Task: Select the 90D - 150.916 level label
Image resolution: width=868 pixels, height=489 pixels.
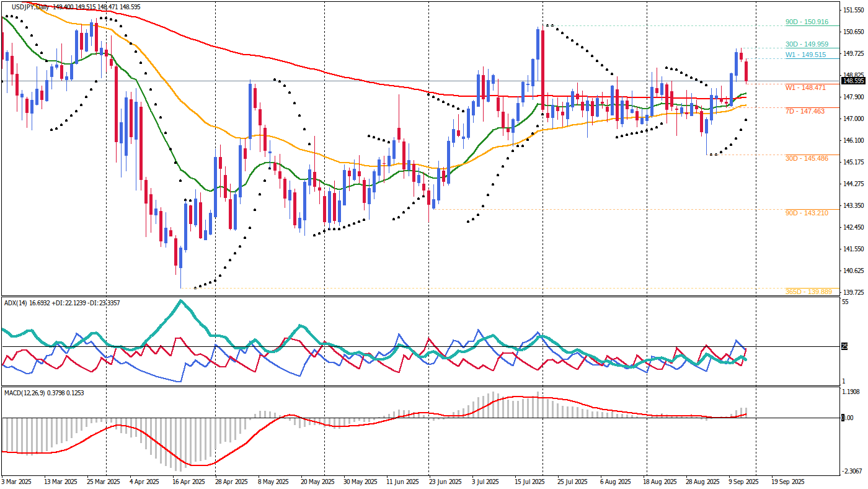Action: 807,22
